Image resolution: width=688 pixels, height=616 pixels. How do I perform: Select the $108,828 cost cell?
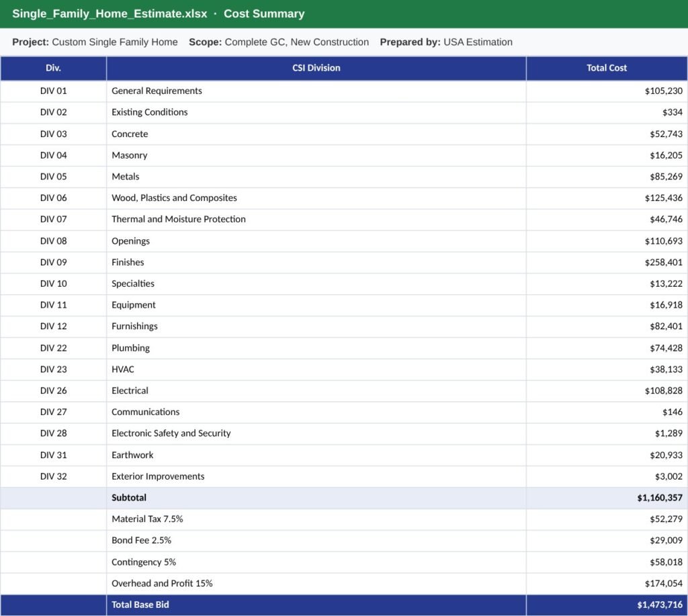tap(607, 390)
